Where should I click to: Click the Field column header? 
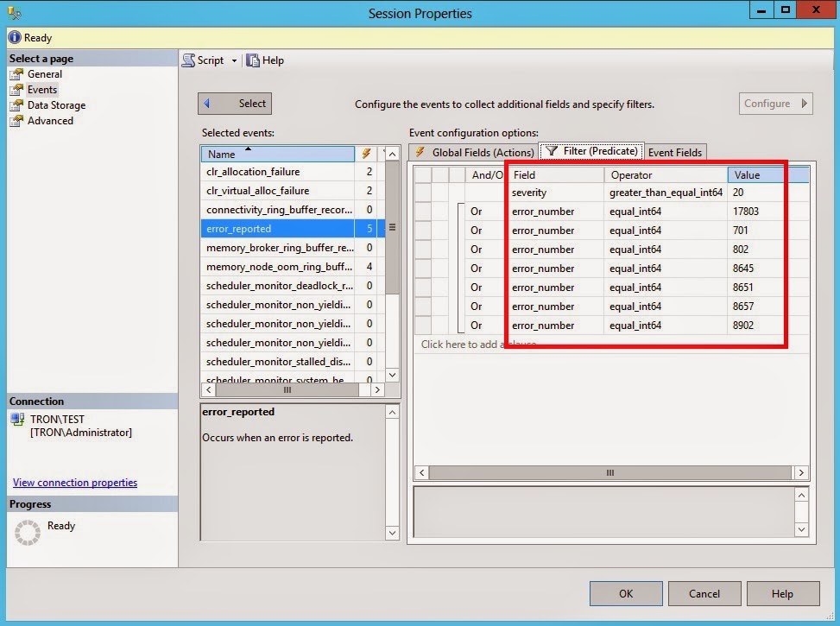click(556, 174)
